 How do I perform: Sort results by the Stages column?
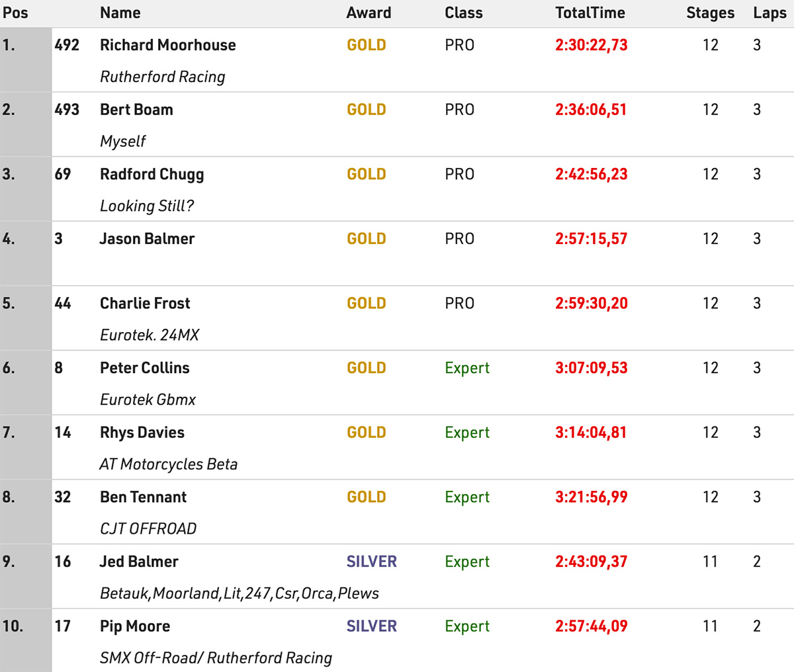click(710, 12)
